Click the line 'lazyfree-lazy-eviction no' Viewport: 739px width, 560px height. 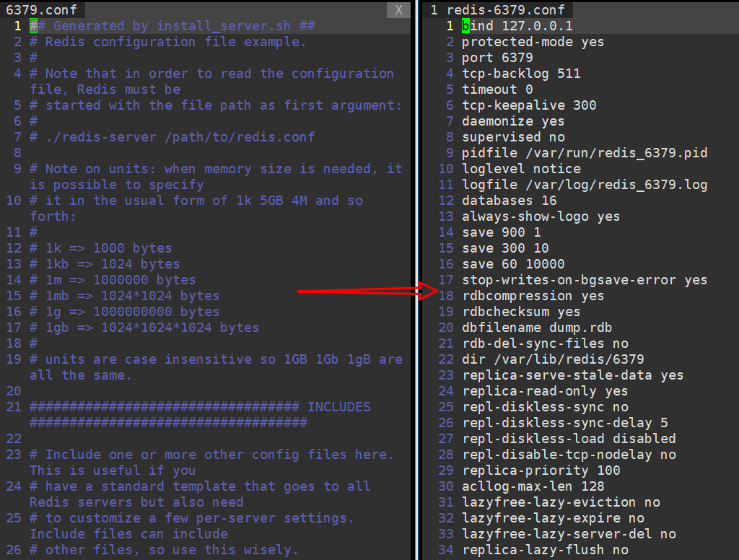(x=561, y=502)
